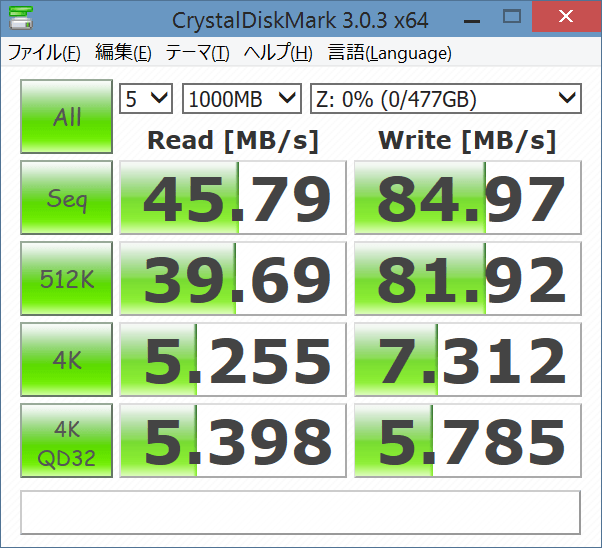
Task: Minimize the CrystalDiskMark window
Action: [464, 18]
